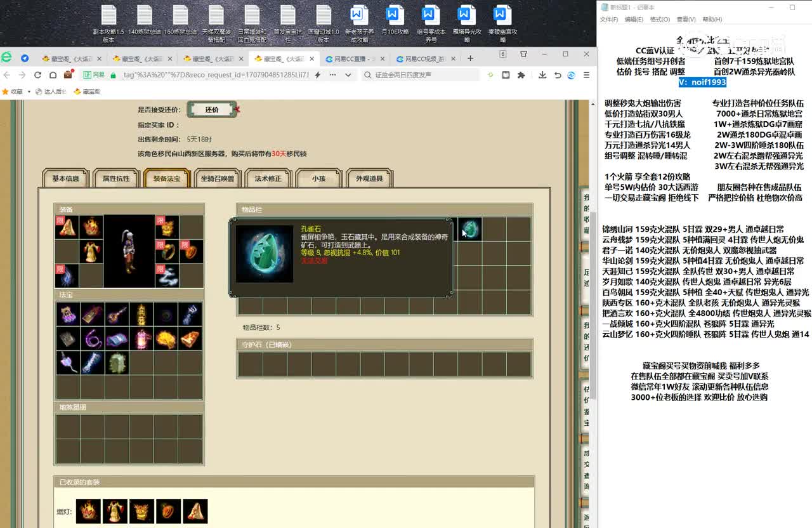This screenshot has height=528, width=812.
Task: Open the Notepad 文件(F) menu
Action: pos(609,20)
